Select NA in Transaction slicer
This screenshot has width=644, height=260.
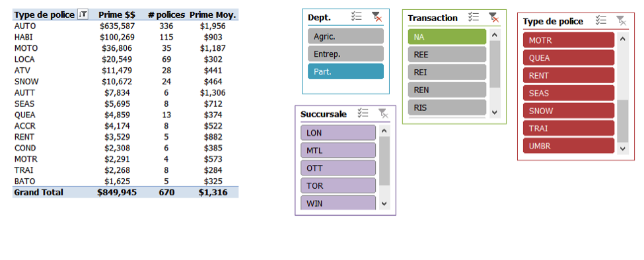447,37
